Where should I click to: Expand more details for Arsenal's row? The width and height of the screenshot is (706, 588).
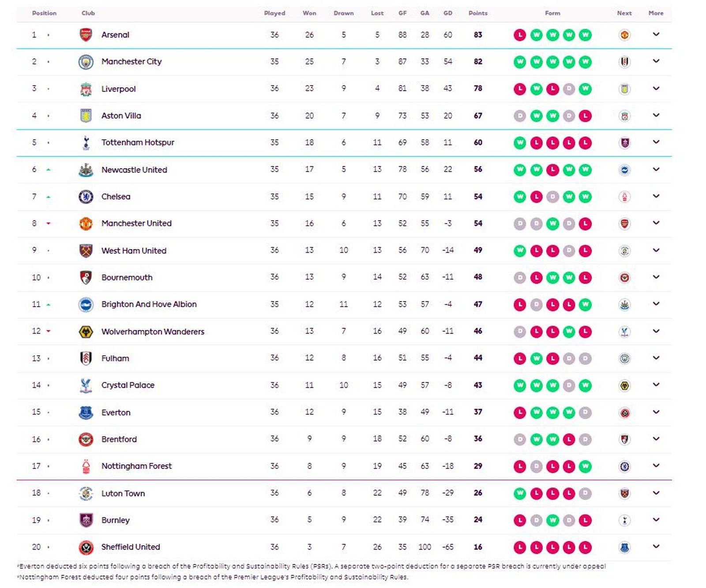(x=656, y=34)
